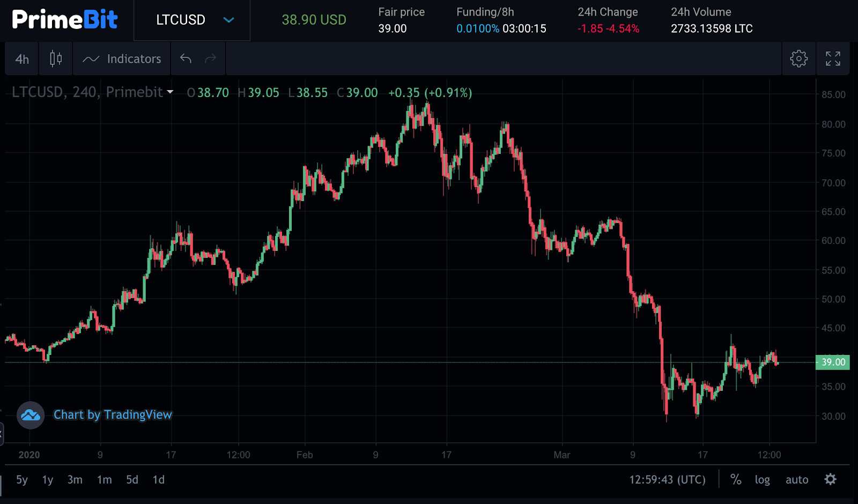This screenshot has height=504, width=858.
Task: Enter fullscreen chart mode
Action: coord(833,58)
